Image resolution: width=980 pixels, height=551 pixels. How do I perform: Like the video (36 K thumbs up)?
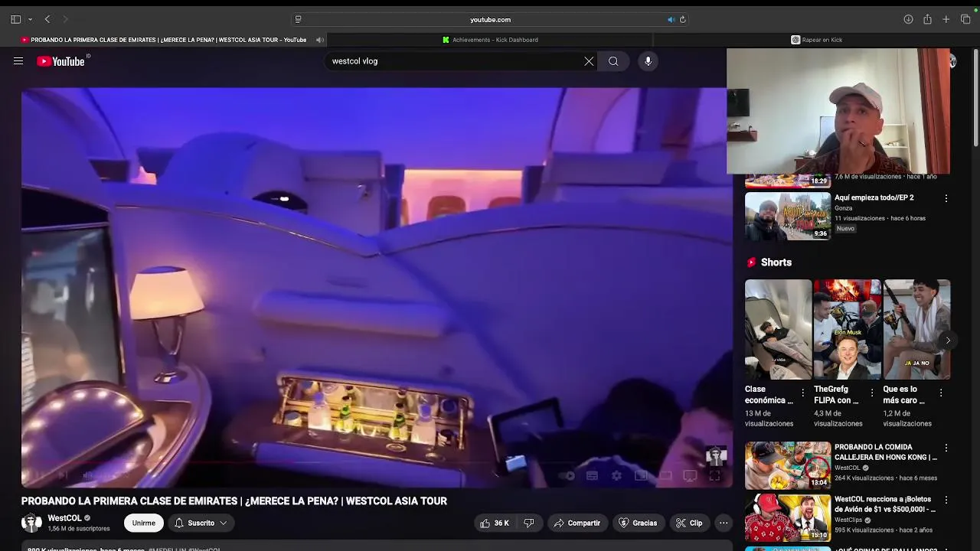494,523
